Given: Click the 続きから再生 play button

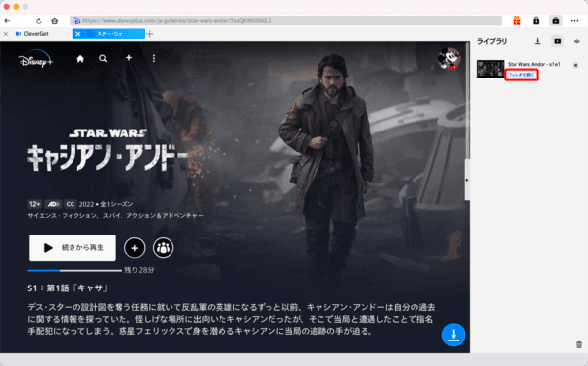Looking at the screenshot, I should click(73, 247).
